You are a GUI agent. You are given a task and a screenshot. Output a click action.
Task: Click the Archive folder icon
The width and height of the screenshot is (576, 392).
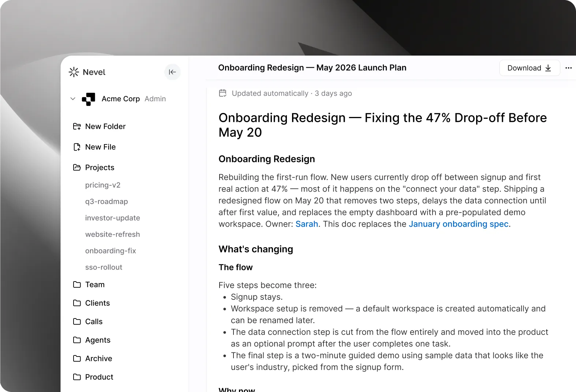[77, 358]
